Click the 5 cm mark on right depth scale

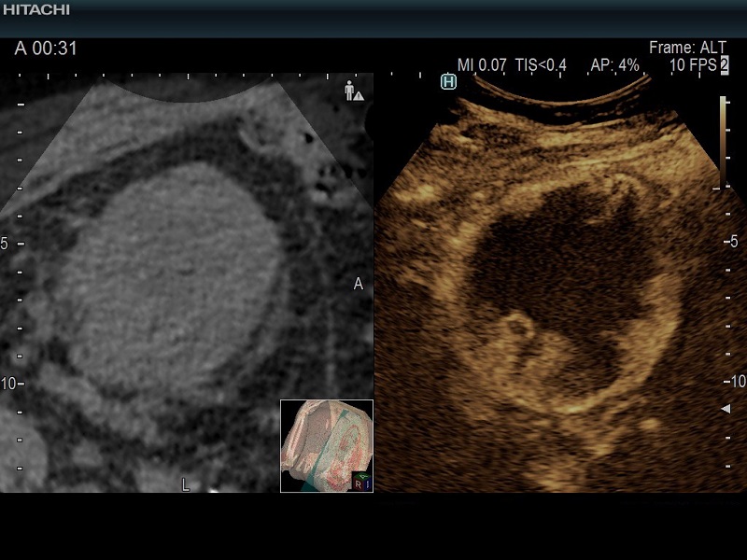(x=733, y=242)
